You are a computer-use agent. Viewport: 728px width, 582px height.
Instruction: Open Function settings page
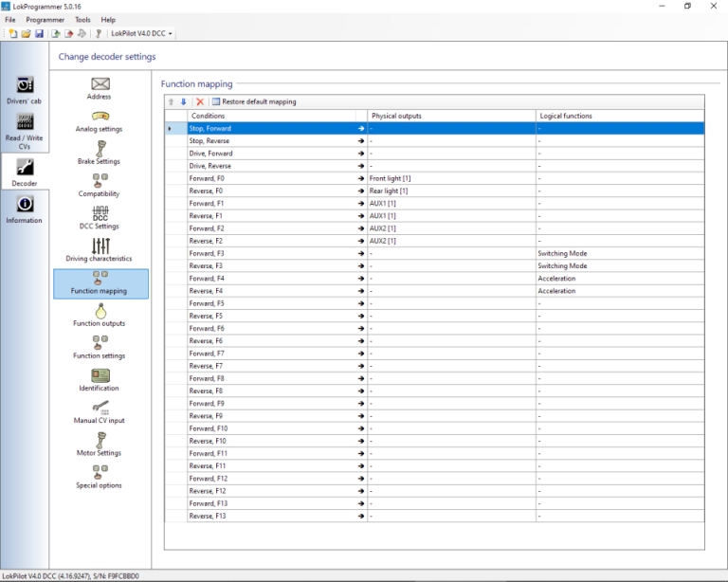[x=100, y=348]
